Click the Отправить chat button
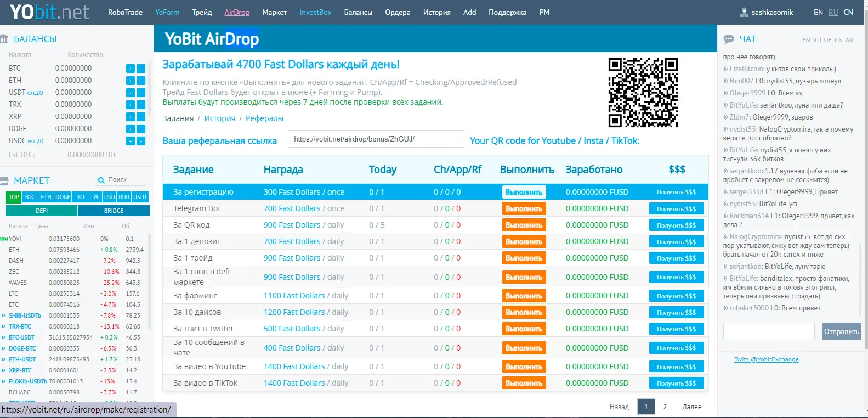 pos(841,331)
